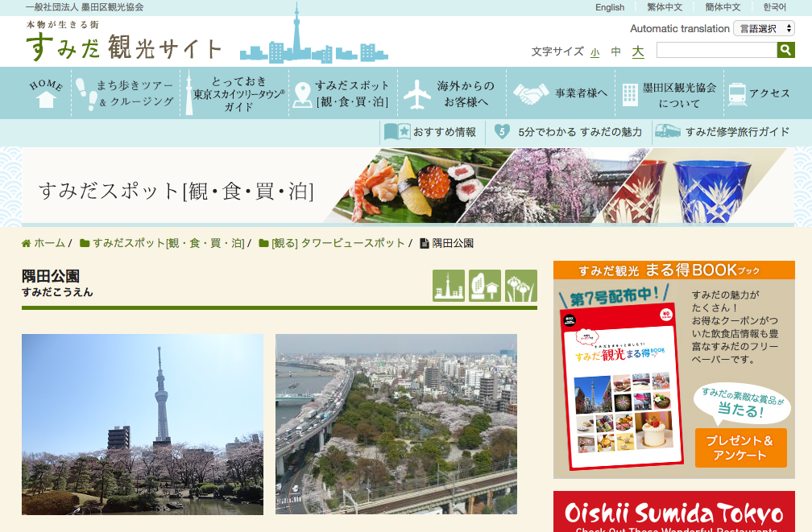Screen dimensions: 812x532
Task: Select small font size 小
Action: coord(595,52)
